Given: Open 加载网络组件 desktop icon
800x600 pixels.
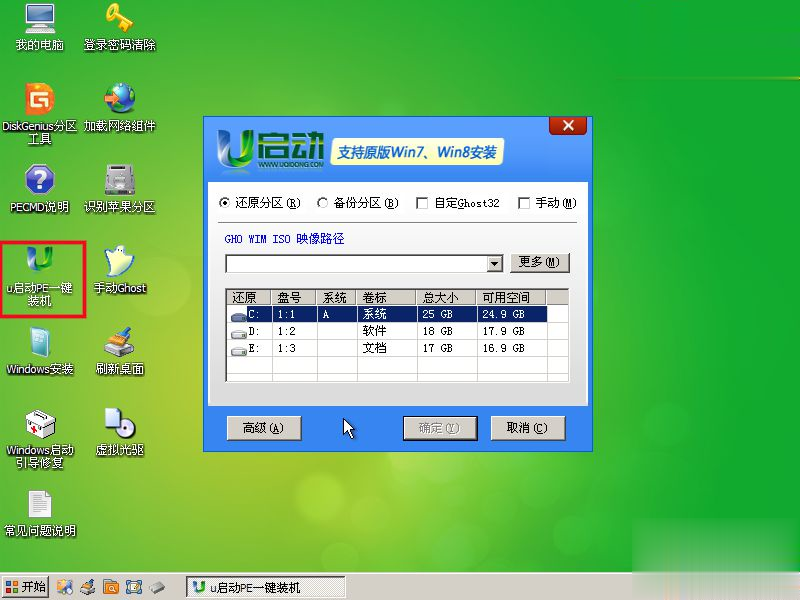Looking at the screenshot, I should tap(120, 100).
